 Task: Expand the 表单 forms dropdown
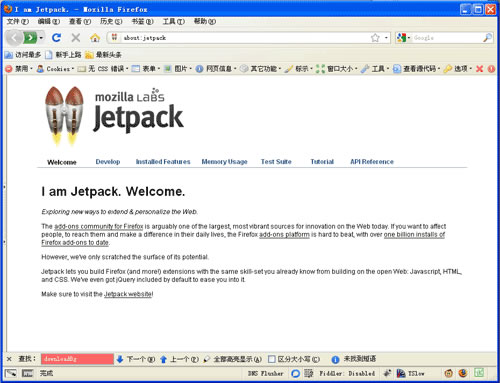tap(146, 69)
